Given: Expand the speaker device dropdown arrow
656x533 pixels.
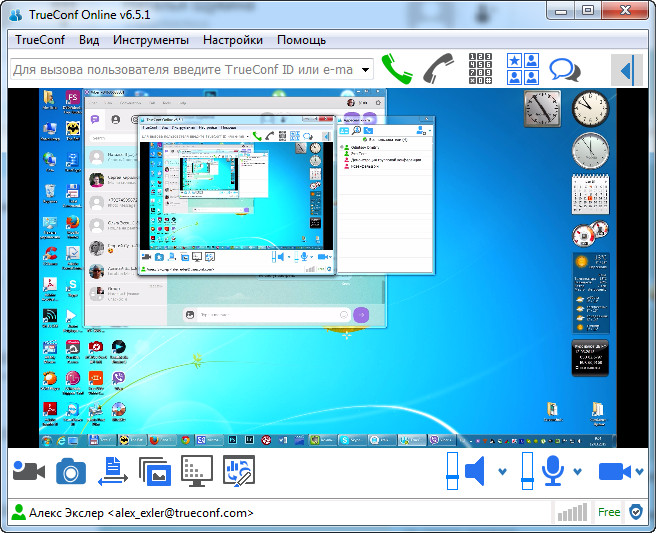Looking at the screenshot, I should click(x=502, y=472).
